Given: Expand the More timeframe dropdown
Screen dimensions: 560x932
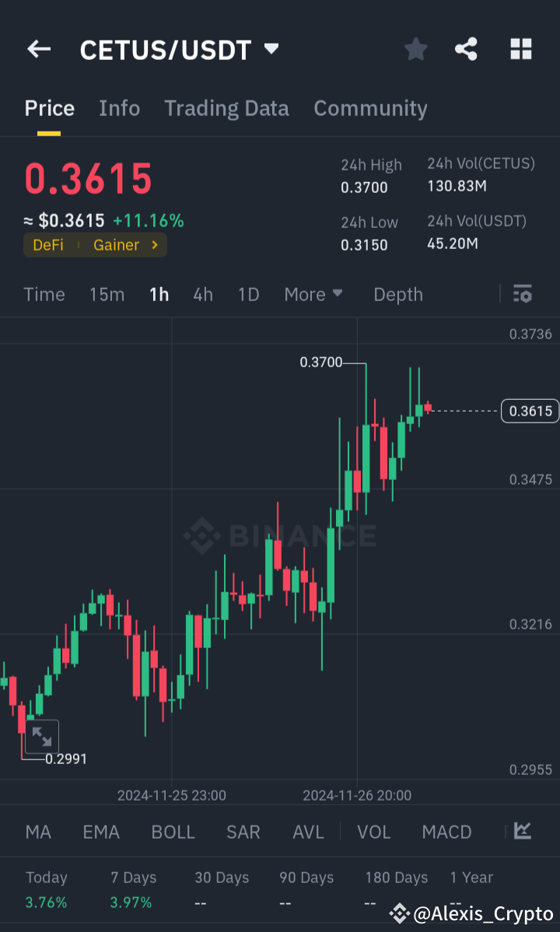Looking at the screenshot, I should 313,294.
